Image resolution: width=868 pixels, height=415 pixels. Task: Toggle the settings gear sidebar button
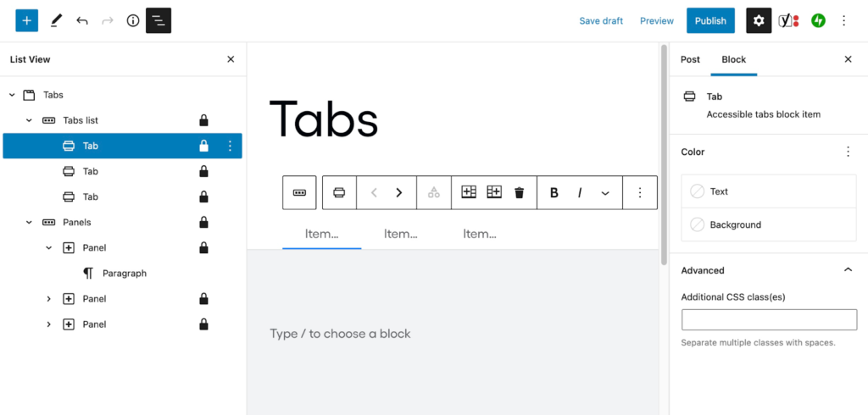(x=759, y=21)
